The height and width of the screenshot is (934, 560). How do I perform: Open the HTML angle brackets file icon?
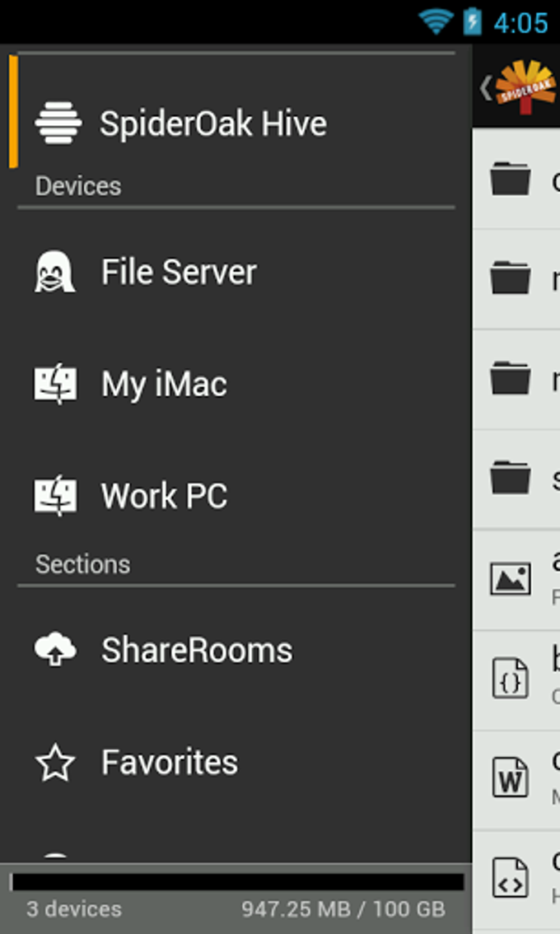click(x=511, y=877)
